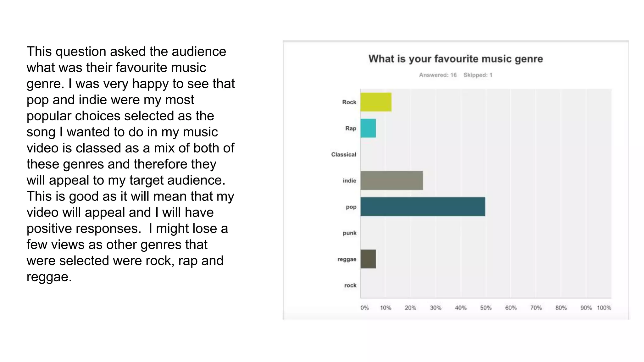The width and height of the screenshot is (644, 362).
Task: Click the yellow Rock bar
Action: click(x=376, y=102)
